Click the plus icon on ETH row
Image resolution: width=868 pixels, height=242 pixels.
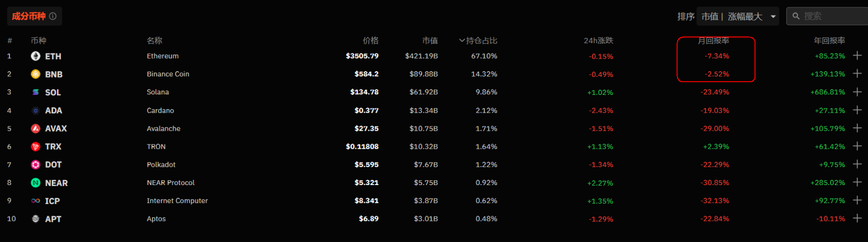[x=857, y=55]
